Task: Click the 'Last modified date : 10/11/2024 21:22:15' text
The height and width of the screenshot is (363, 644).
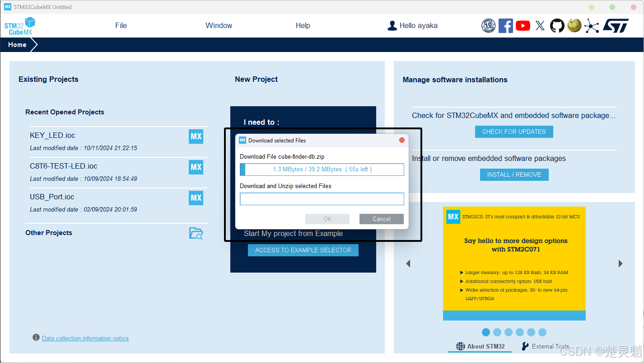Action: 84,148
